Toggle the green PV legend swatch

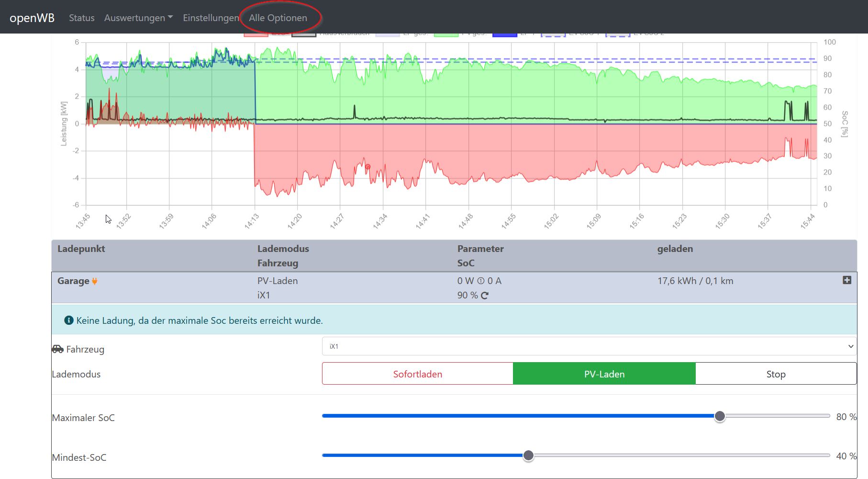click(x=445, y=34)
